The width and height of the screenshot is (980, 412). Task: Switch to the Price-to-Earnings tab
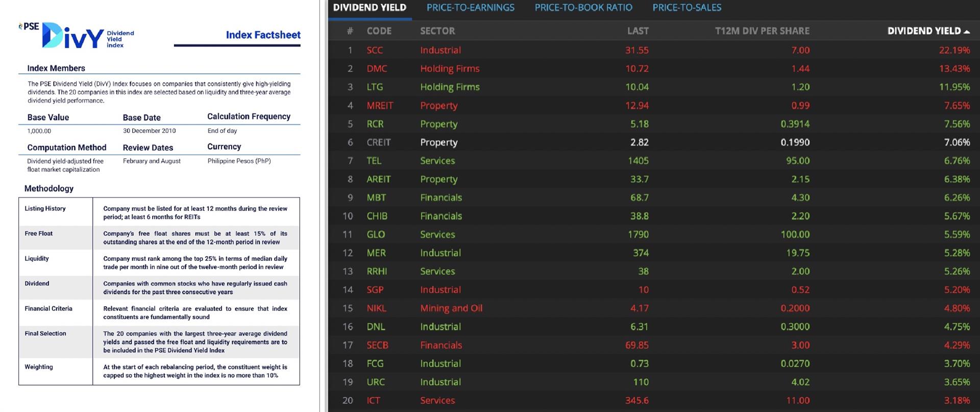470,8
